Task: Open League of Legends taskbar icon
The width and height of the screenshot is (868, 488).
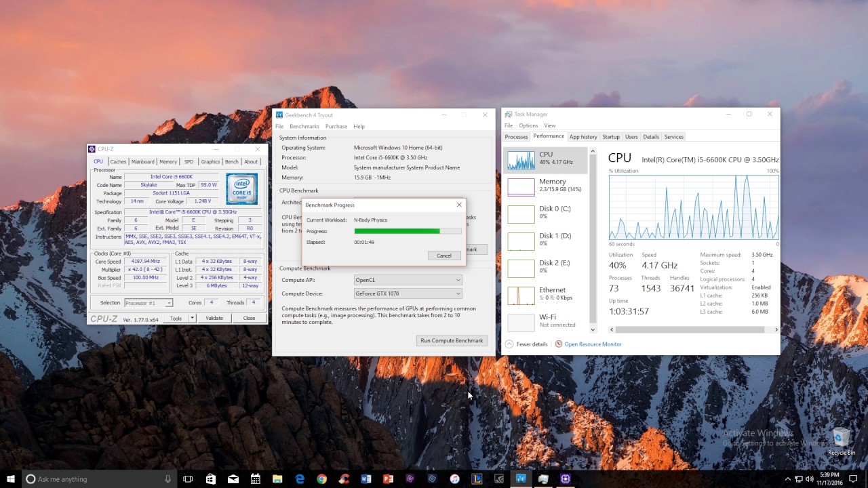Action: 477,479
